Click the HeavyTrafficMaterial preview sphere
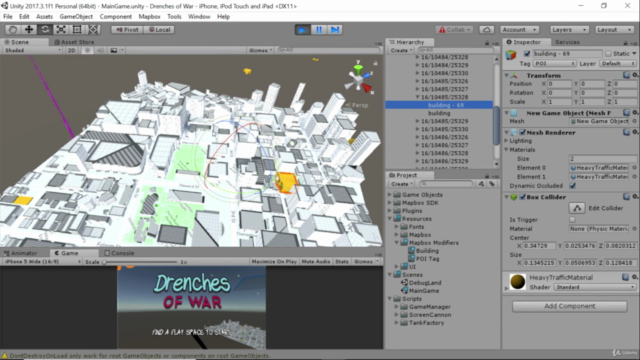This screenshot has width=640, height=360. (518, 282)
